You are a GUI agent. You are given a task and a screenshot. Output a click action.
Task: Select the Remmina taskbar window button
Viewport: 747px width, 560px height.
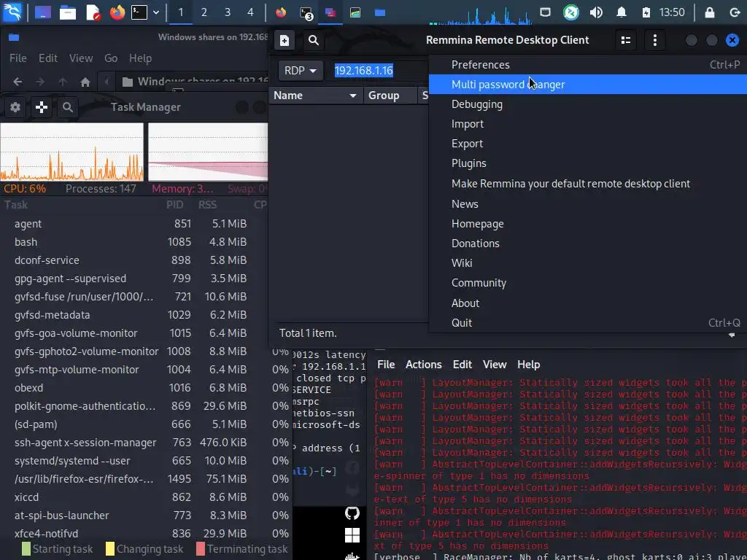[x=330, y=12]
